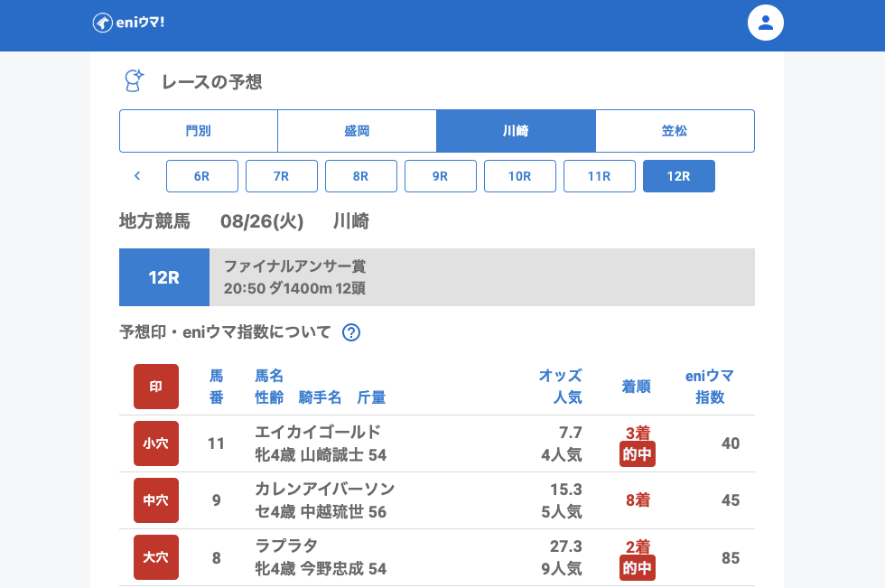Open the question mark help icon
885x588 pixels.
coord(351,332)
